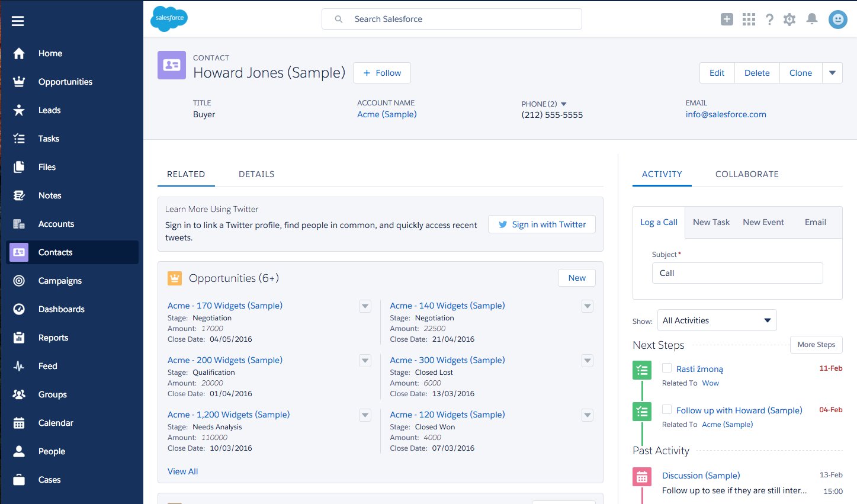The image size is (857, 504).
Task: Open the App Launcher grid icon
Action: [x=749, y=20]
